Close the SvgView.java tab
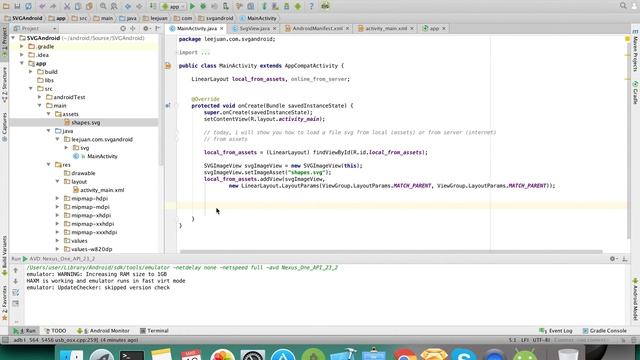This screenshot has width=640, height=360. coord(274,29)
